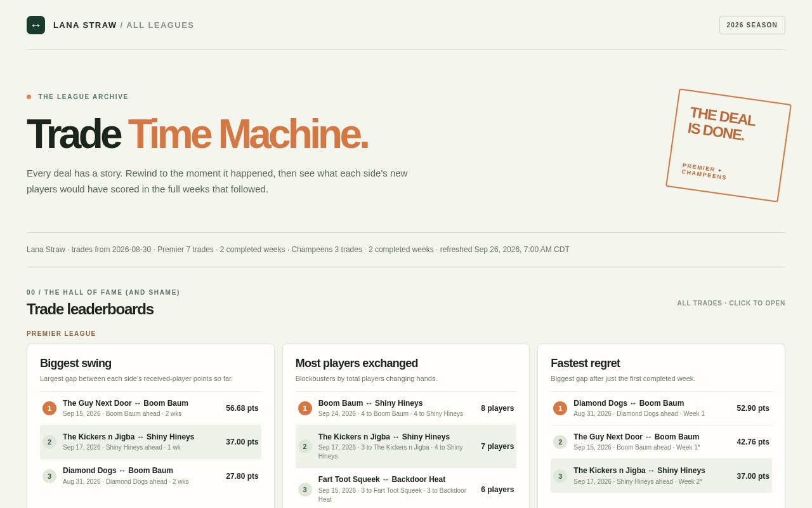
Task: Click the "42.76 pts" regret value
Action: tap(753, 442)
